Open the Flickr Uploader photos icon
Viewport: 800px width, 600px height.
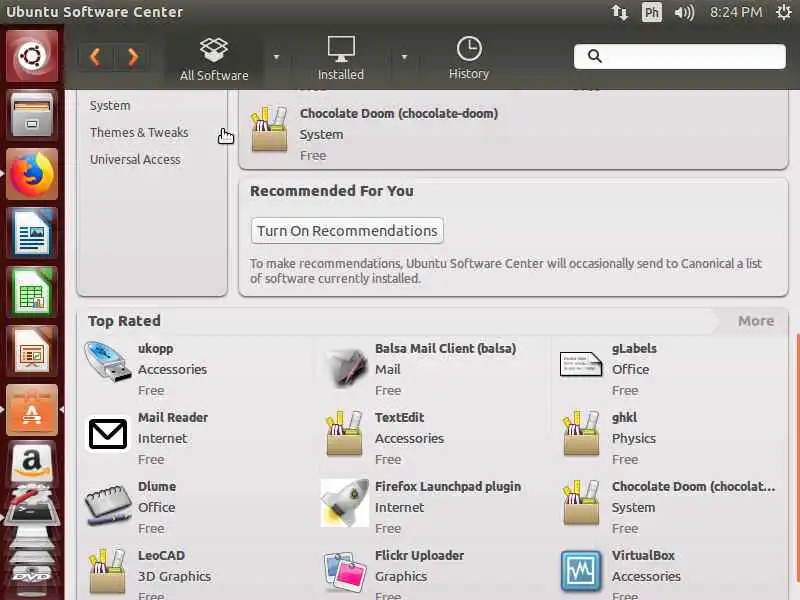[x=345, y=570]
